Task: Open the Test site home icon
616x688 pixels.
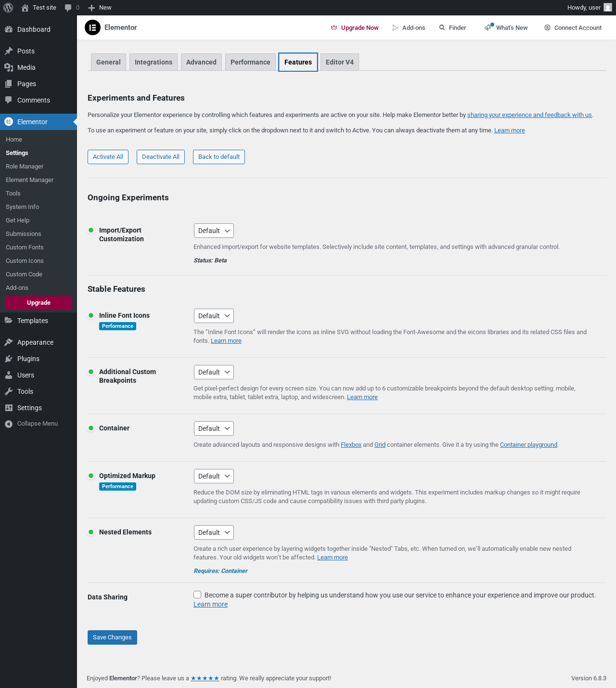Action: tap(25, 8)
